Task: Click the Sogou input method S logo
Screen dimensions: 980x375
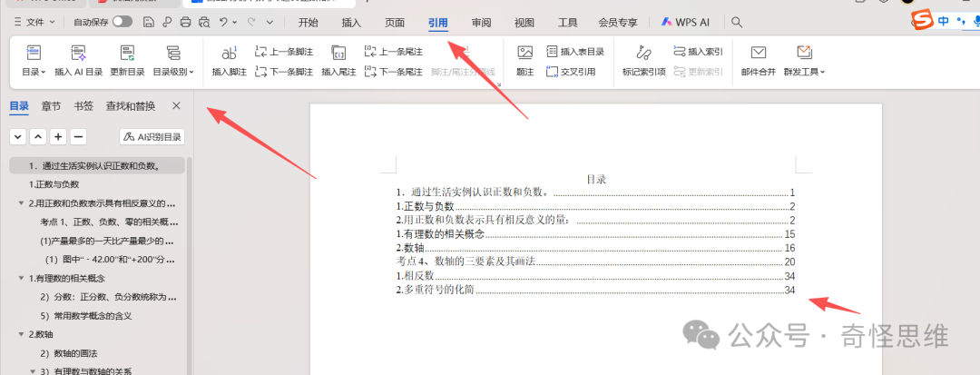Action: point(922,21)
